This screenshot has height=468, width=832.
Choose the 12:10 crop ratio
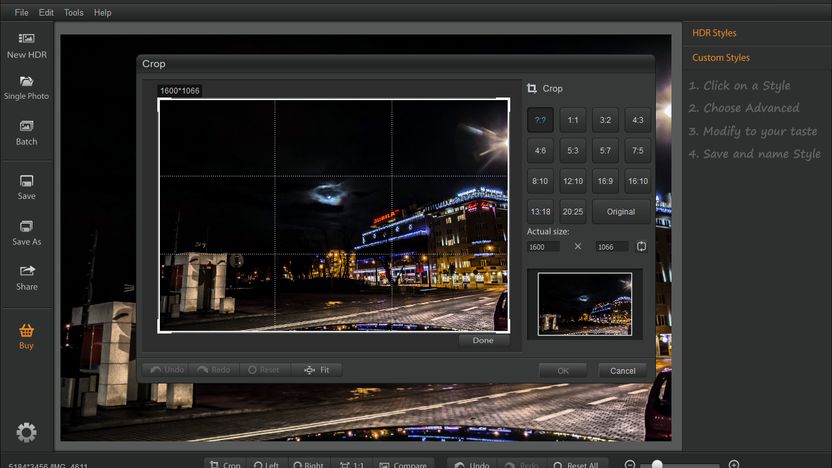tap(573, 181)
